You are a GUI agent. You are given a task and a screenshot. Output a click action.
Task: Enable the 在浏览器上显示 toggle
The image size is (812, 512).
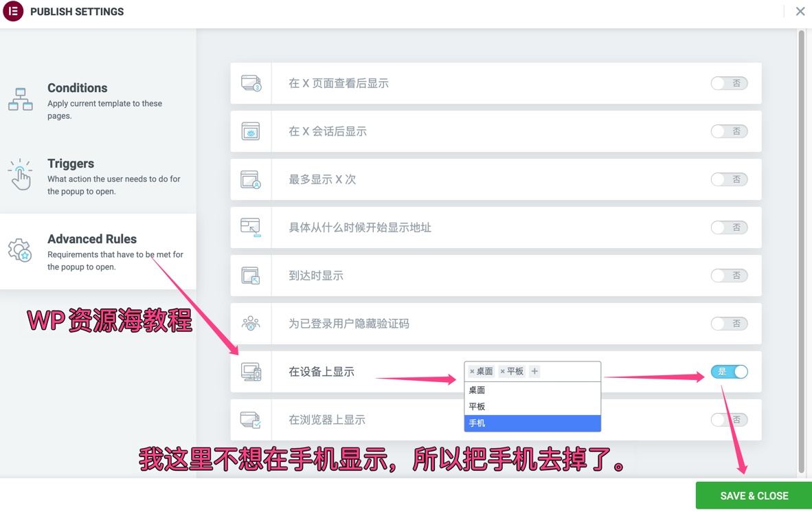point(729,420)
